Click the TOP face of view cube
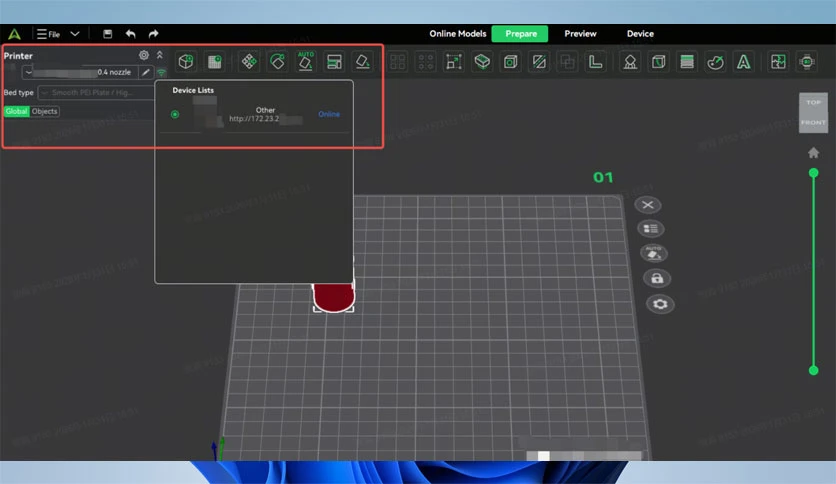 click(814, 102)
